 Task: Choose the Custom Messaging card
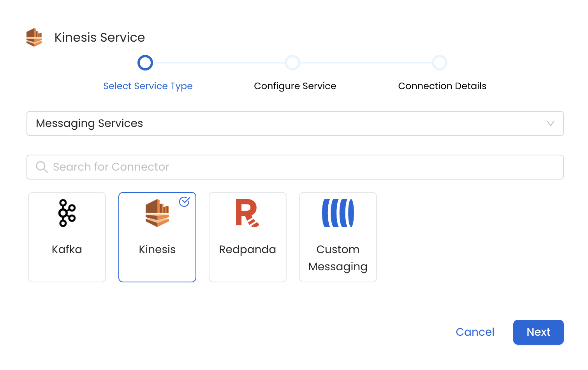[x=338, y=237]
